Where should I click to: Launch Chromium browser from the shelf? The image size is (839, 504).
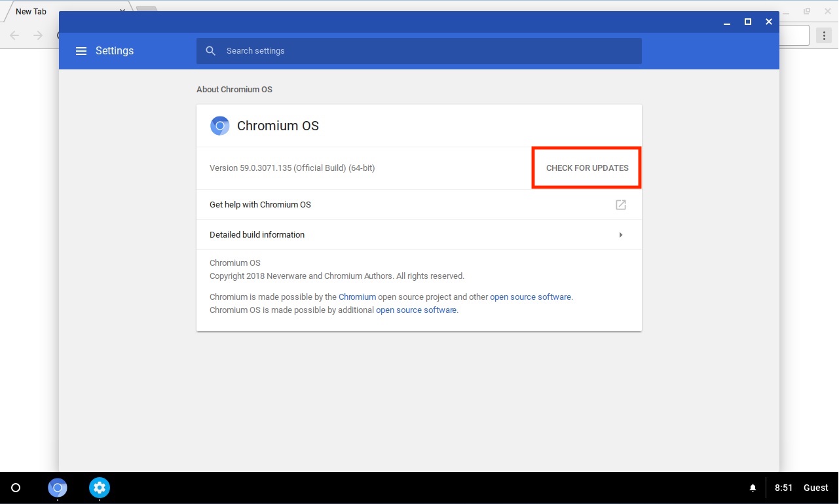point(58,488)
